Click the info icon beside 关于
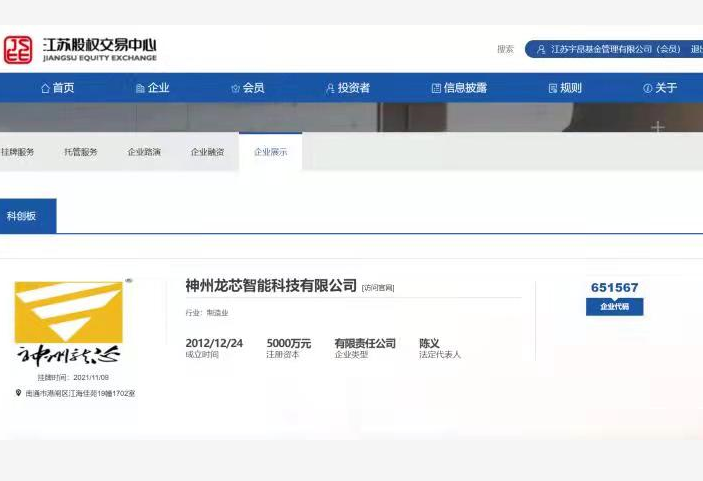Viewport: 703px width, 481px height. (x=647, y=88)
